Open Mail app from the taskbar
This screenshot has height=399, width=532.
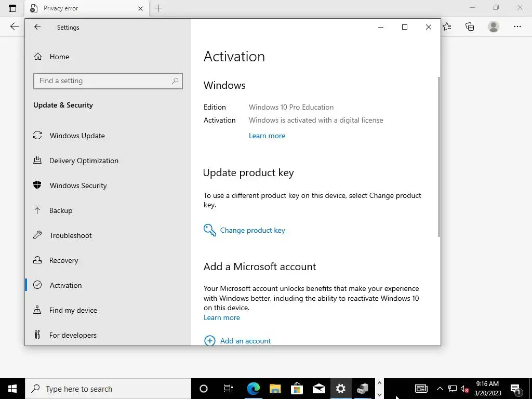(319, 389)
